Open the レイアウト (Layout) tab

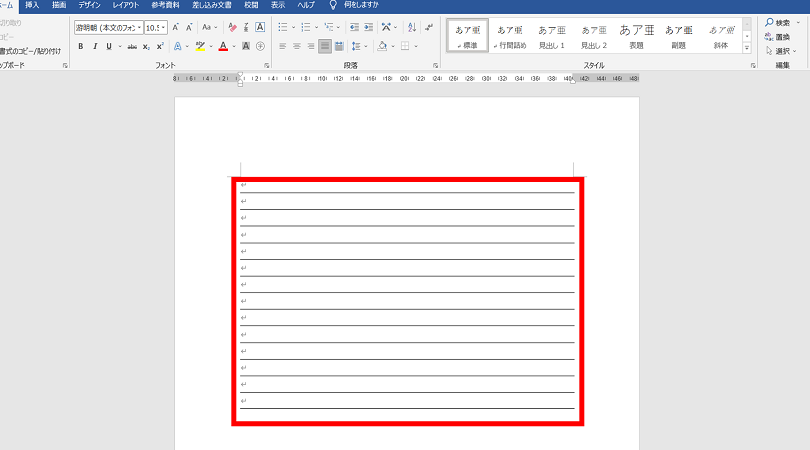(126, 5)
